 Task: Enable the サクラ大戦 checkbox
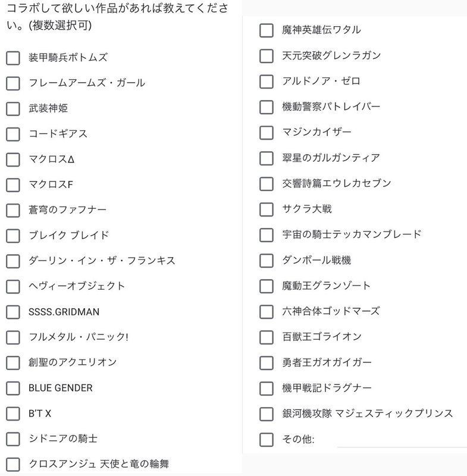tap(267, 209)
